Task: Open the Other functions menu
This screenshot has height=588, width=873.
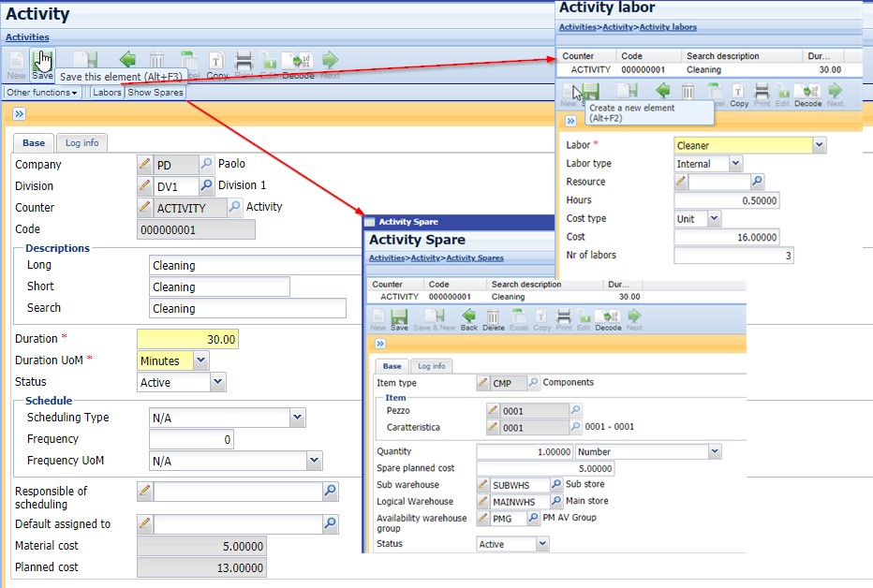Action: point(41,93)
